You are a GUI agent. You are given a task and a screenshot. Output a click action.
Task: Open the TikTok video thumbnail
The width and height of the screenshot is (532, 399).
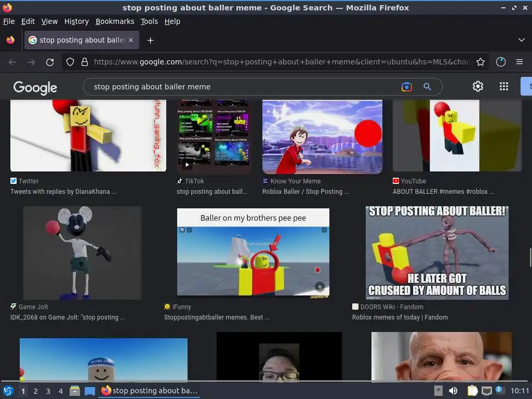[214, 136]
